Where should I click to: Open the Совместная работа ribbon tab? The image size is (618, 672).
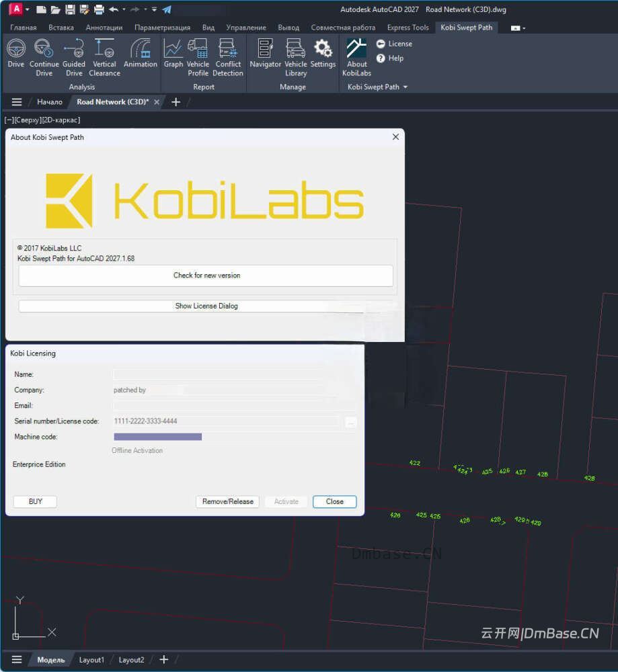343,28
